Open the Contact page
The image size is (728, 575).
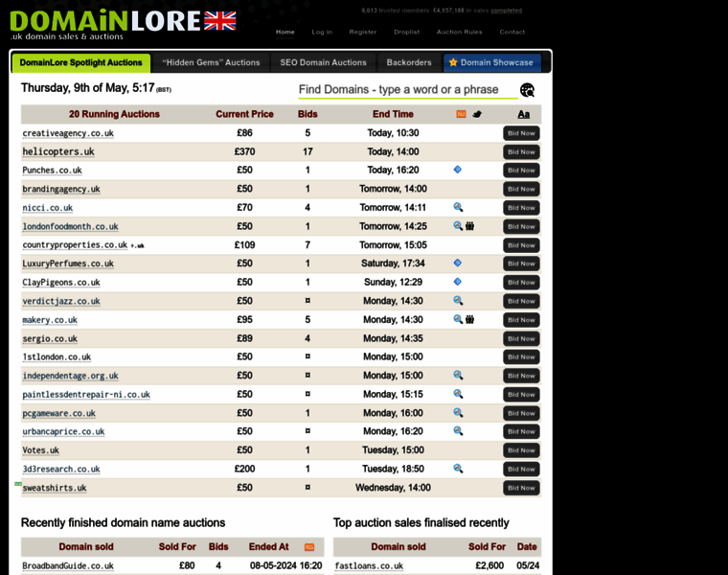(512, 32)
